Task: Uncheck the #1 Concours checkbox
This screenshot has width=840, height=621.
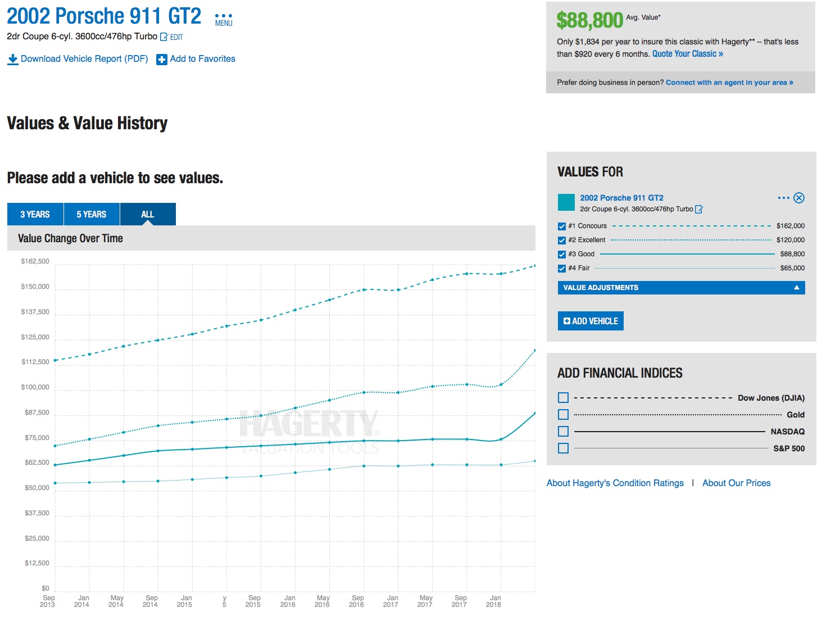Action: click(x=562, y=226)
